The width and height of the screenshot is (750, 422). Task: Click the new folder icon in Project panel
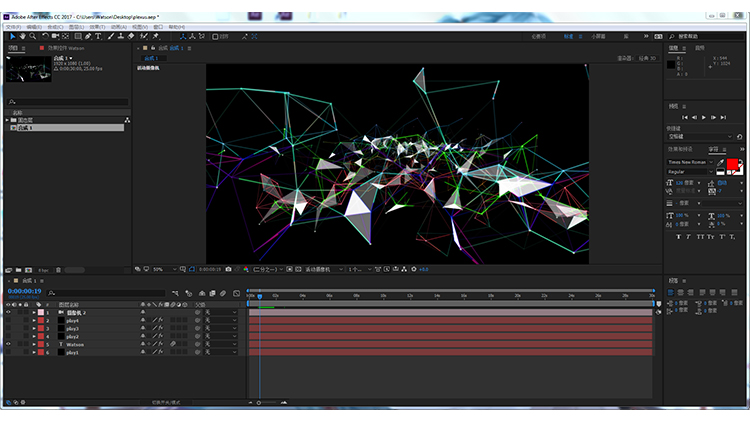point(19,270)
